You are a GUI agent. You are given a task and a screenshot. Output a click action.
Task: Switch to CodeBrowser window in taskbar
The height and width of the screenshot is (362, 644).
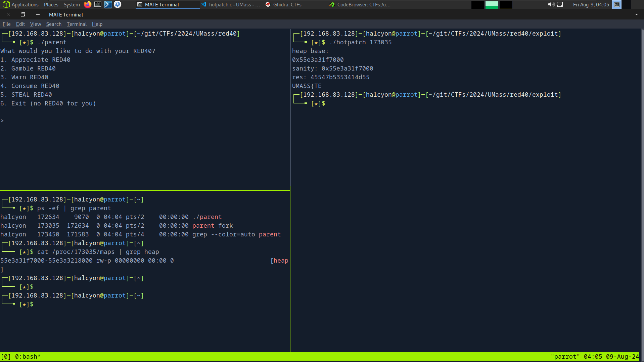360,4
